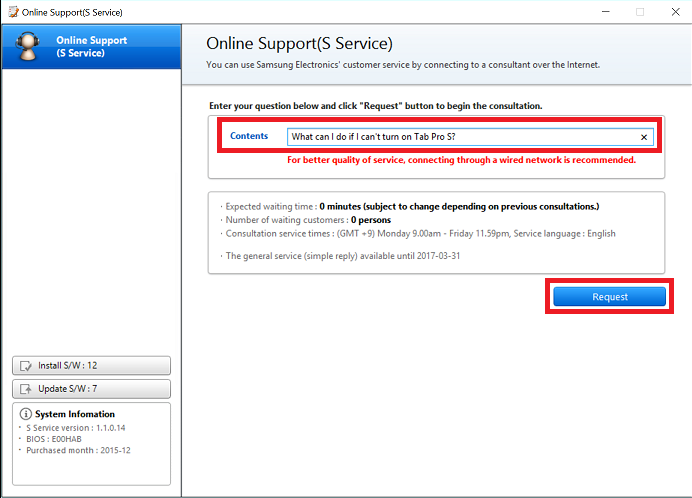
Task: Click the headset consultant icon in sidebar
Action: click(27, 46)
